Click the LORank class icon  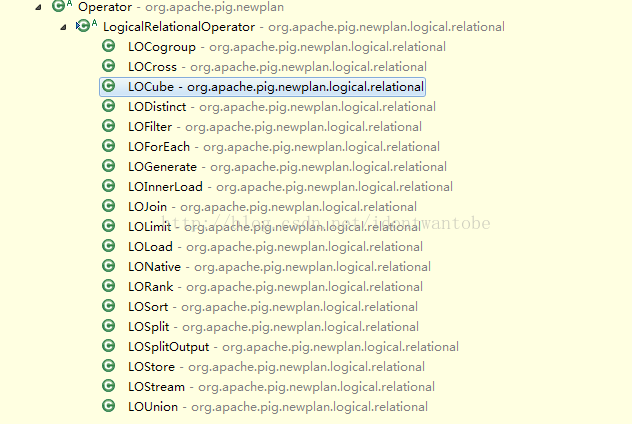[108, 286]
